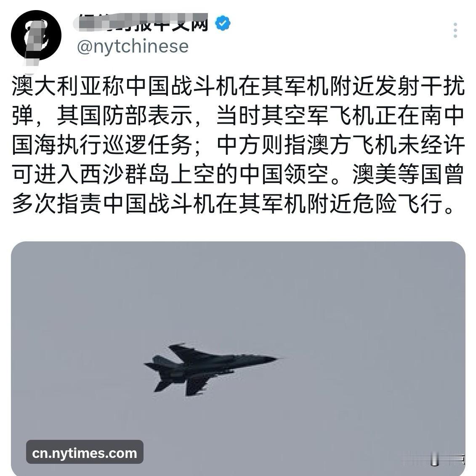Open the black circular profile avatar
476x476 pixels.
click(x=36, y=35)
